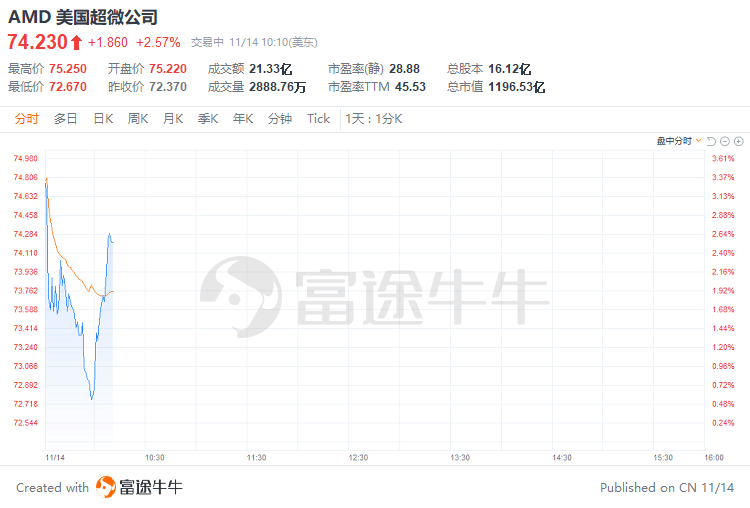
Task: Zoom in chart with plus icon
Action: click(739, 141)
